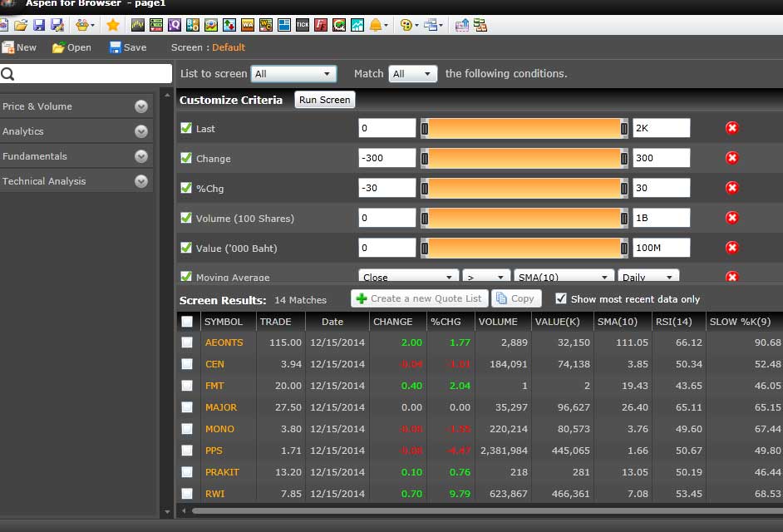Click the TICK toolbar icon
The height and width of the screenshot is (532, 783).
[302, 25]
